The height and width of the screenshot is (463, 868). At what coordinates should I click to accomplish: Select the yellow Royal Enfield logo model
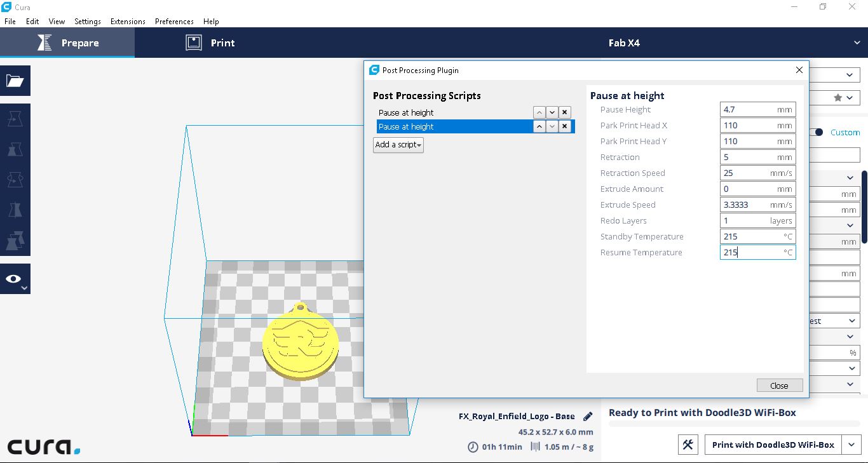point(301,343)
